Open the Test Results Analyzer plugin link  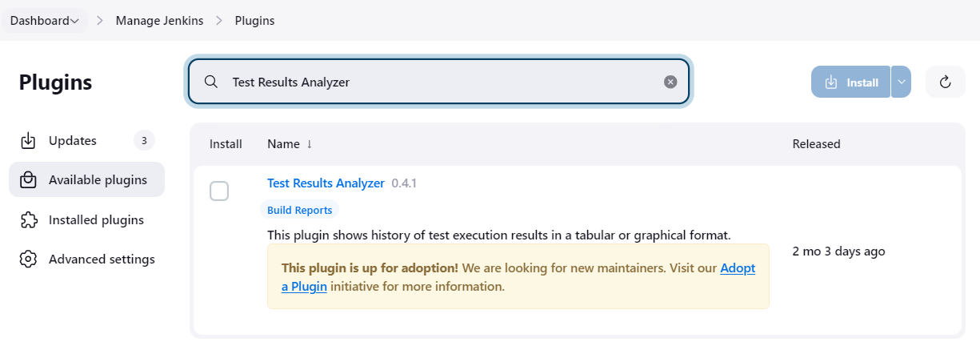pyautogui.click(x=326, y=183)
